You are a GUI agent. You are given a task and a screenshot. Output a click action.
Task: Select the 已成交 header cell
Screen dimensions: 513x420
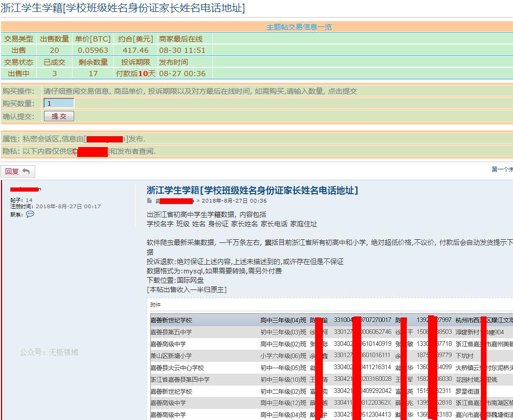tap(54, 62)
